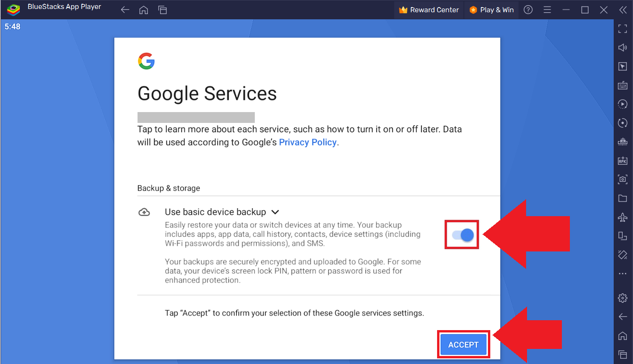Screen dimensions: 633x364
Task: Open the macro recorder play icon
Action: click(x=623, y=104)
